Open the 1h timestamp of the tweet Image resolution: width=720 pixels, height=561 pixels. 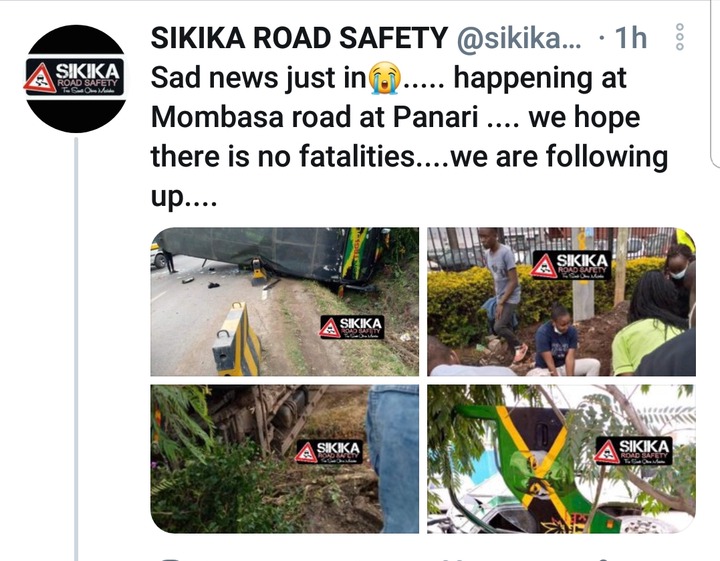click(x=631, y=38)
